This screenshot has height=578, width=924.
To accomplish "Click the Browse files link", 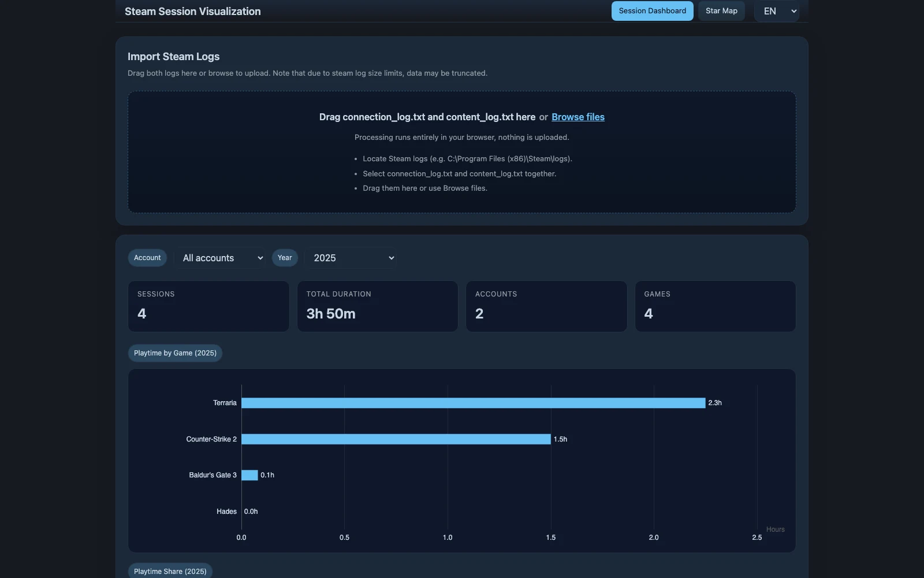I will 578,117.
